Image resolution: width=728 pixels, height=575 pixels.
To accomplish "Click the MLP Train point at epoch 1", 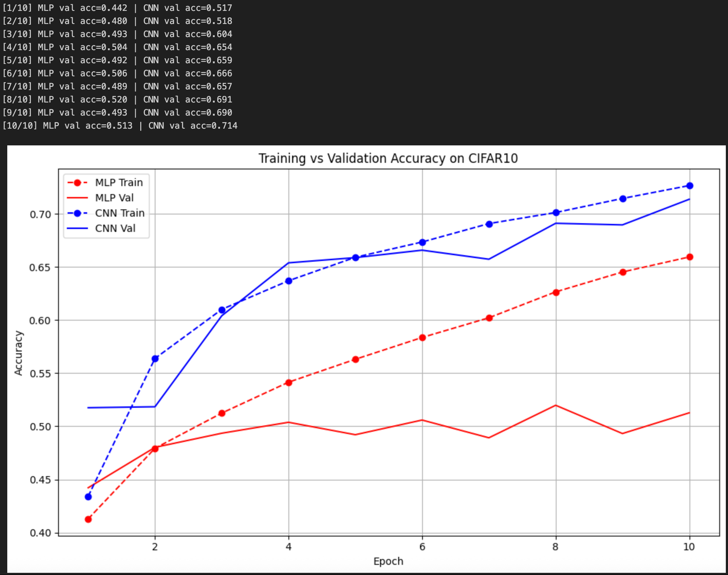I will coord(88,519).
